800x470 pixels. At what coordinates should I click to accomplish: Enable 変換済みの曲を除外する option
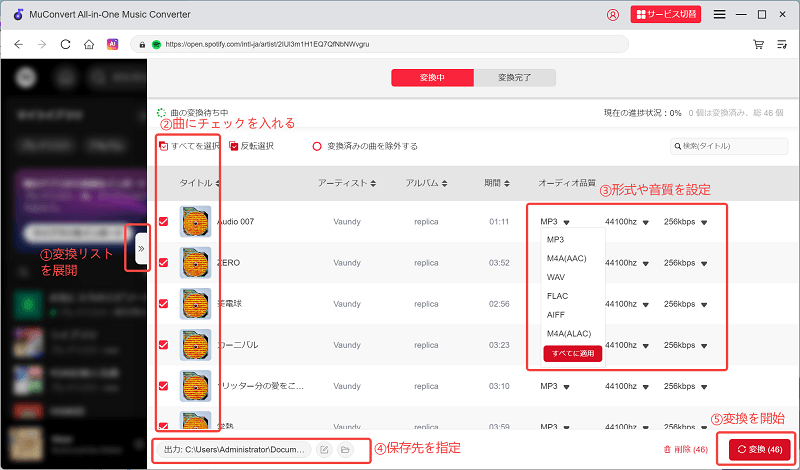point(317,146)
